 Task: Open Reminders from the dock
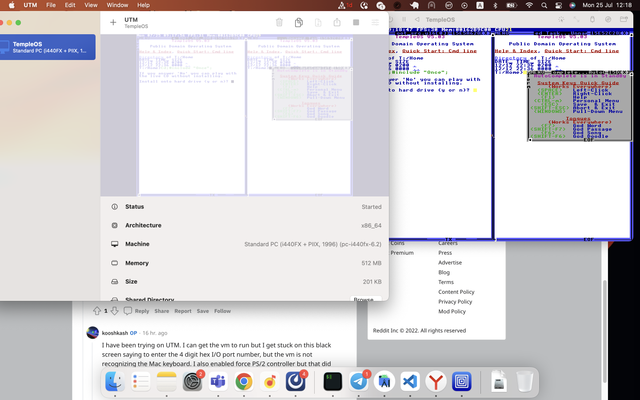(x=141, y=382)
